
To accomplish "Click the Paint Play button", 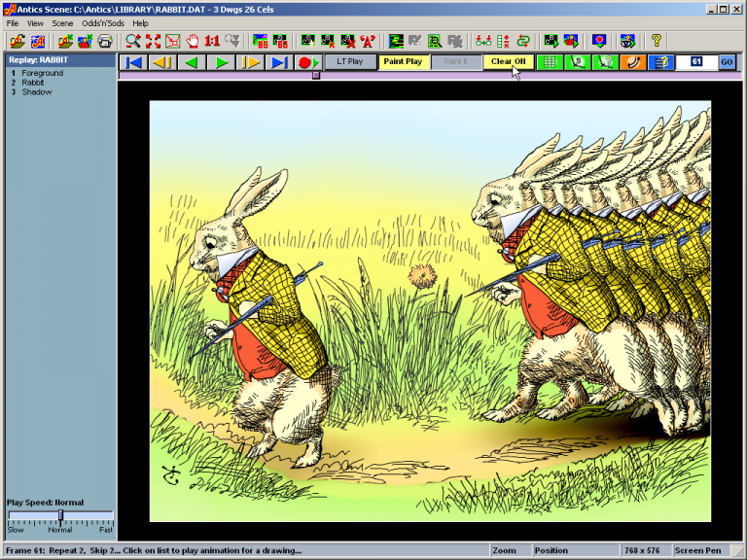I will click(x=403, y=62).
